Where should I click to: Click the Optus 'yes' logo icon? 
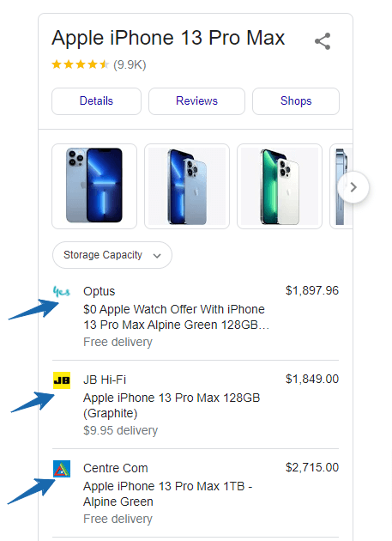62,292
